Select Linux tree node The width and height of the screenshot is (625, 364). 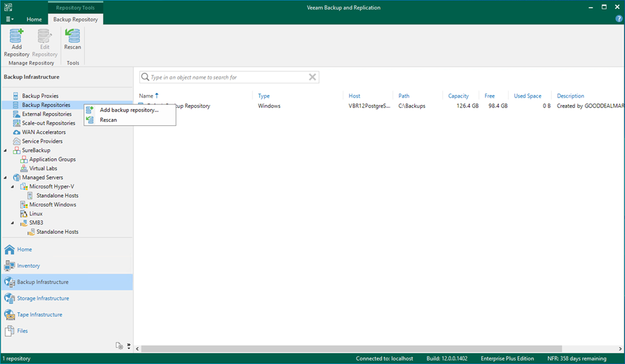click(36, 214)
